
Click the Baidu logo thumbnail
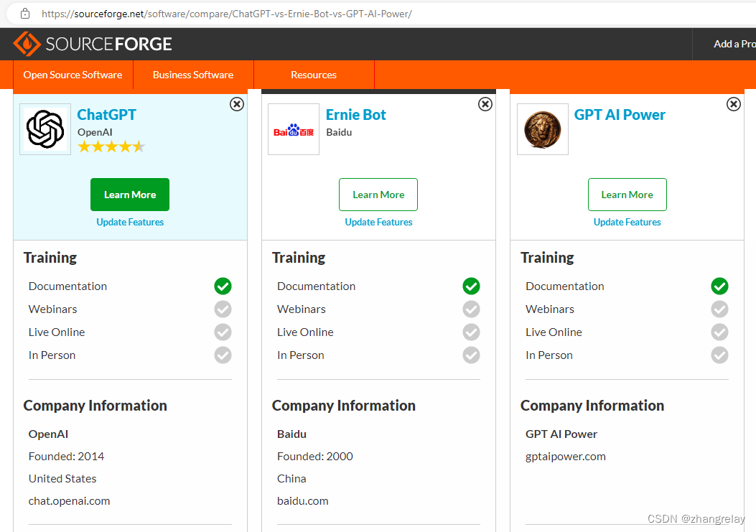(294, 129)
